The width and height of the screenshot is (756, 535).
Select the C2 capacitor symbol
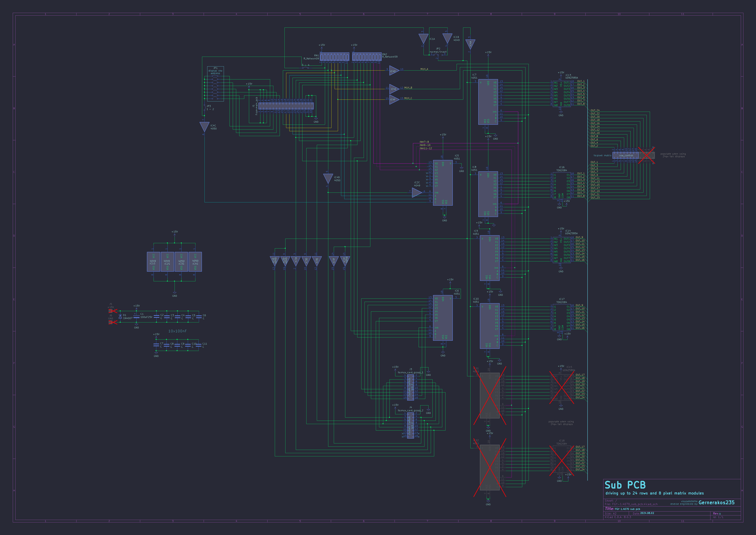157,316
